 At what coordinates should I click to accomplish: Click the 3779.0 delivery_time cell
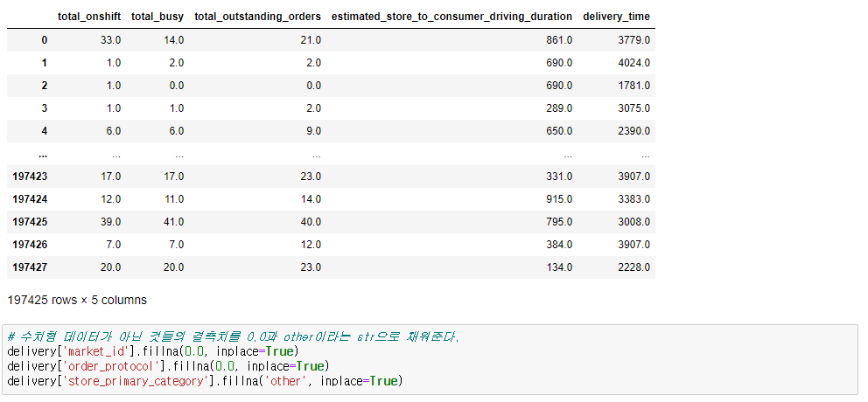(x=633, y=40)
